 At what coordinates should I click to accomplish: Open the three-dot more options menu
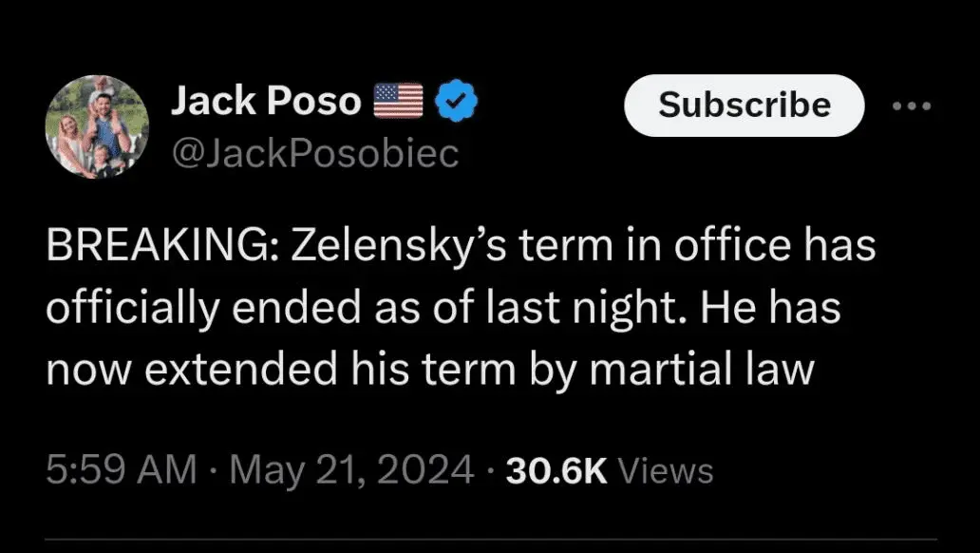tap(913, 105)
